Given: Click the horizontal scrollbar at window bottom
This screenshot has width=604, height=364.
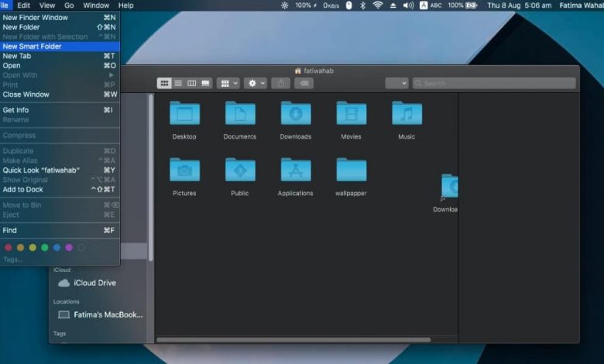Looking at the screenshot, I should (x=293, y=340).
